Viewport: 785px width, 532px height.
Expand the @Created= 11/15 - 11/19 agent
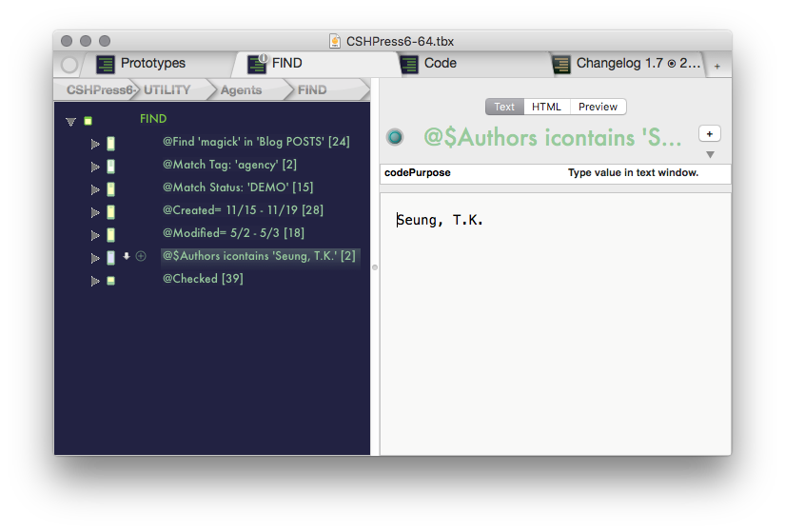tap(94, 212)
